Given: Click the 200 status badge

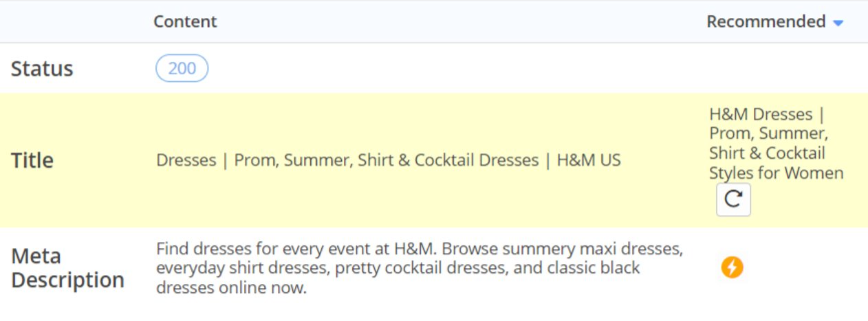Looking at the screenshot, I should tap(182, 68).
